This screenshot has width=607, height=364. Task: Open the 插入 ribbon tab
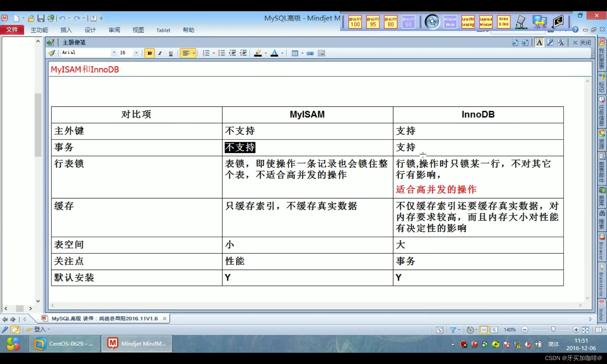(x=66, y=30)
